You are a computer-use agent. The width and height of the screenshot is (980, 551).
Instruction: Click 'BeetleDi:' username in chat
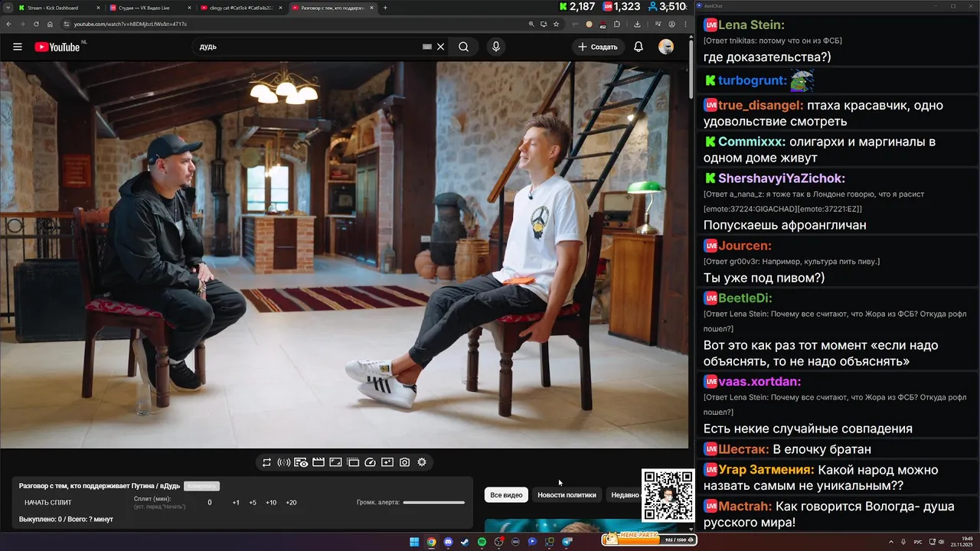[745, 298]
